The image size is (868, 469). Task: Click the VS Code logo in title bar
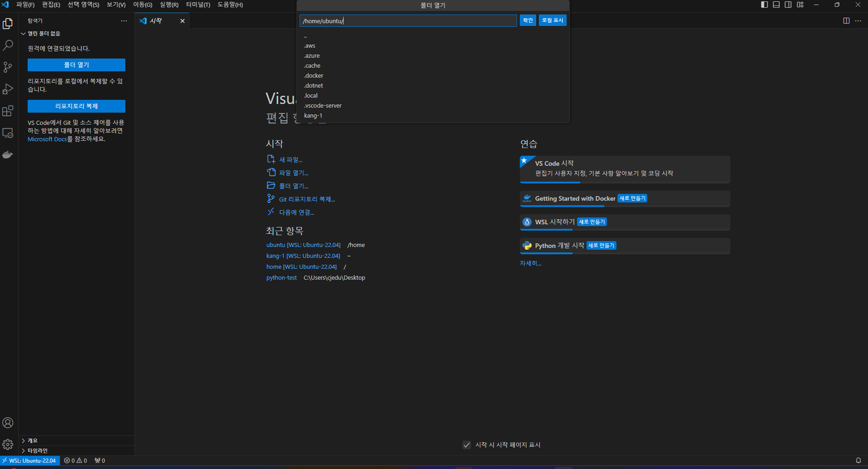point(5,5)
